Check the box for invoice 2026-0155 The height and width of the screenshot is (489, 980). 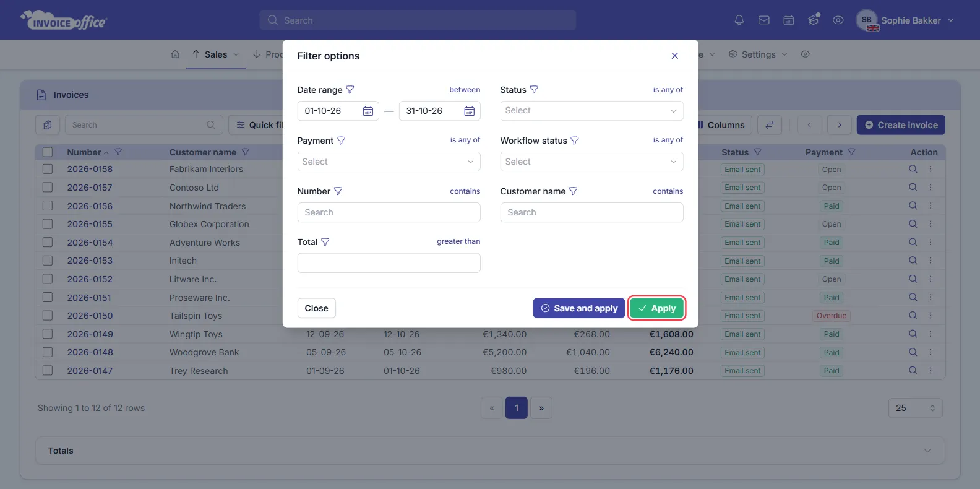pos(48,224)
